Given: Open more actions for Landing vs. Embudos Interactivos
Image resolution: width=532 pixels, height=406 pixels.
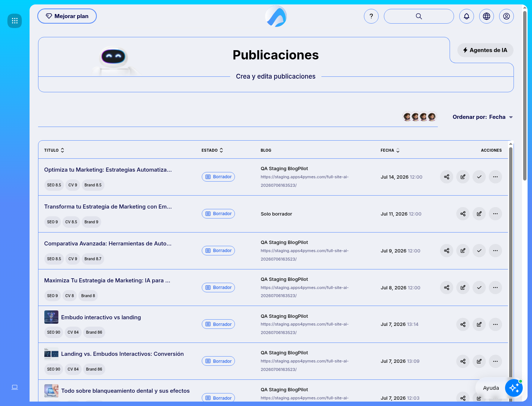Looking at the screenshot, I should coord(495,361).
